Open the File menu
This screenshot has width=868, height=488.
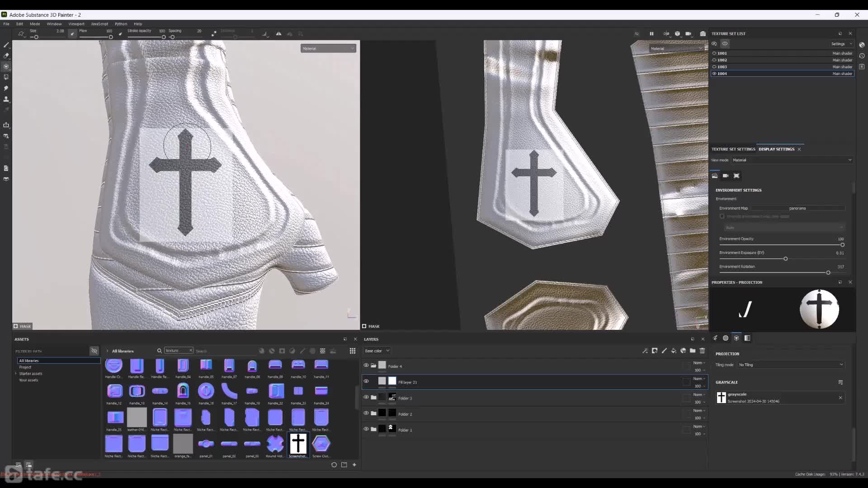tap(6, 24)
